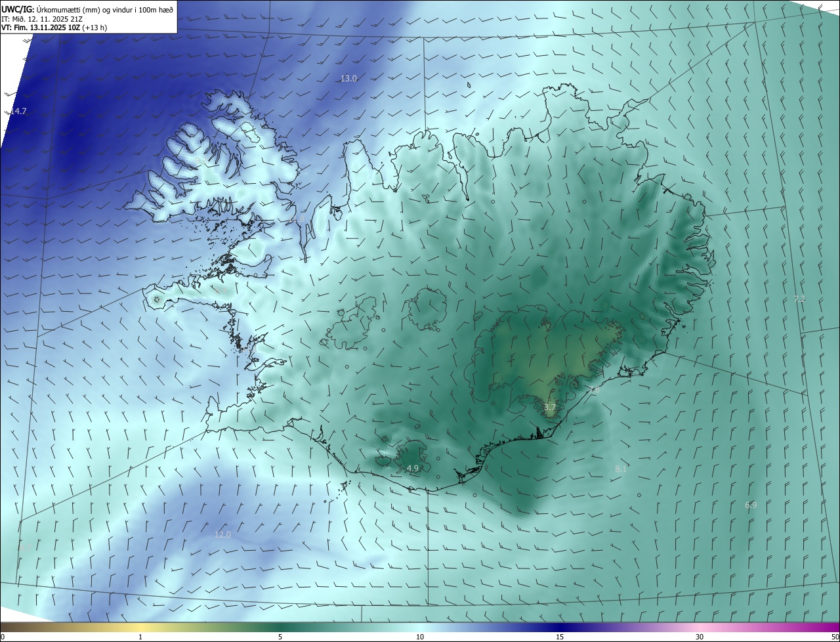
Task: Click the '30' tick on the color scale
Action: click(700, 637)
